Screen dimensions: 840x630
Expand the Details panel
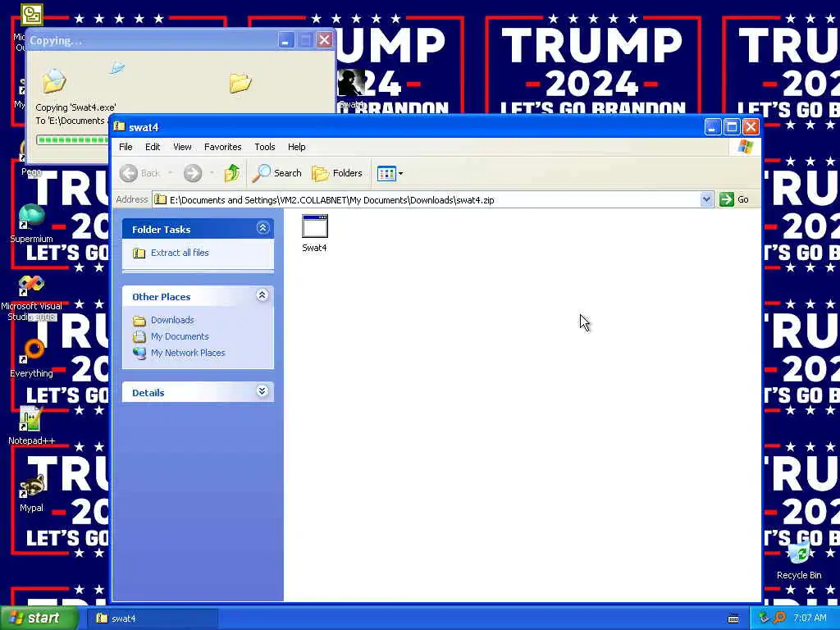[x=262, y=391]
